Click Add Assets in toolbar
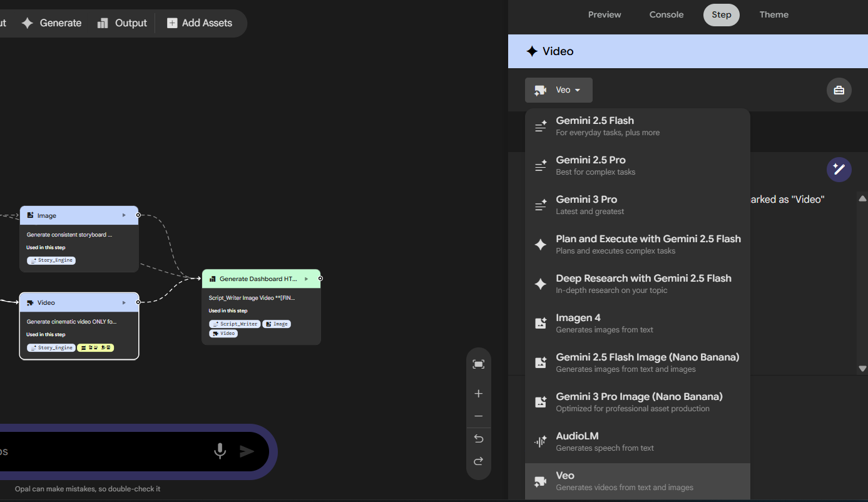 click(x=200, y=23)
